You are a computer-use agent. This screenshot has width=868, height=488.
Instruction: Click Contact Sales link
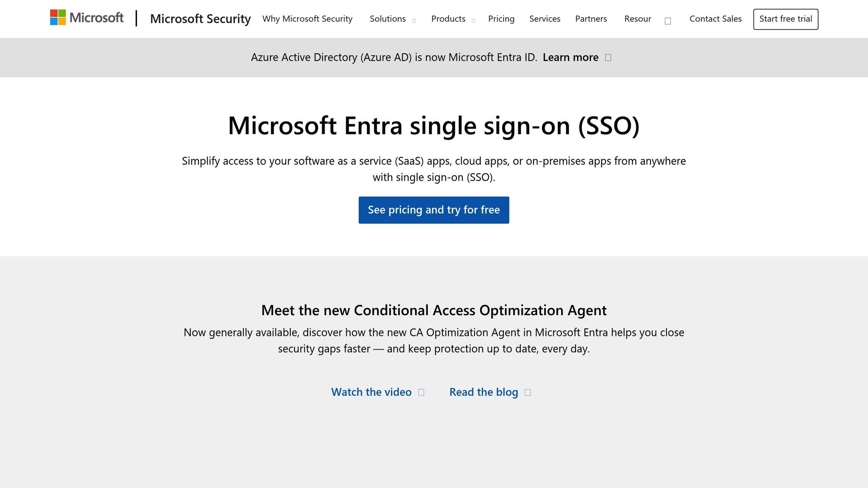[715, 19]
